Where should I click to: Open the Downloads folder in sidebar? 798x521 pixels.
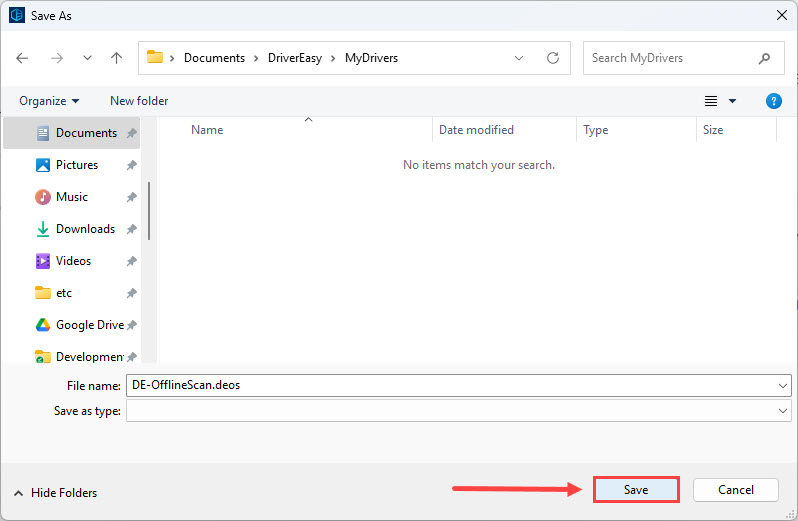pos(85,229)
